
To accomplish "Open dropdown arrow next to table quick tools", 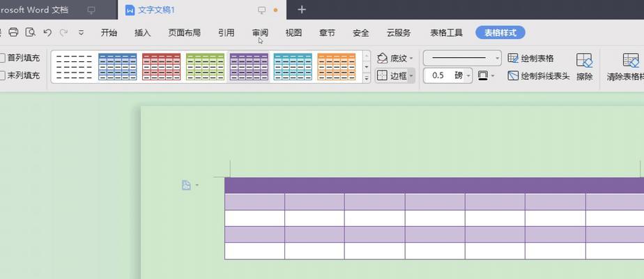I will (x=197, y=186).
